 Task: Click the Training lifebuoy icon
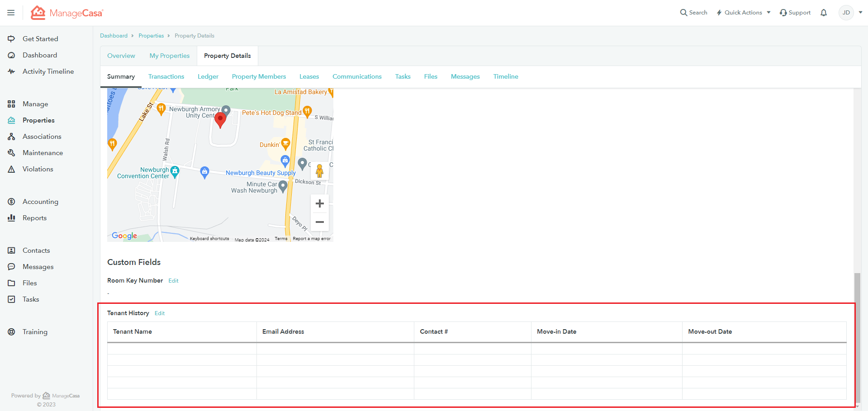[x=11, y=332]
